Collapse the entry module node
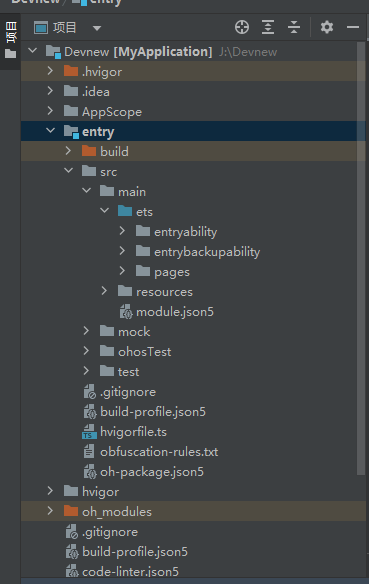 50,131
